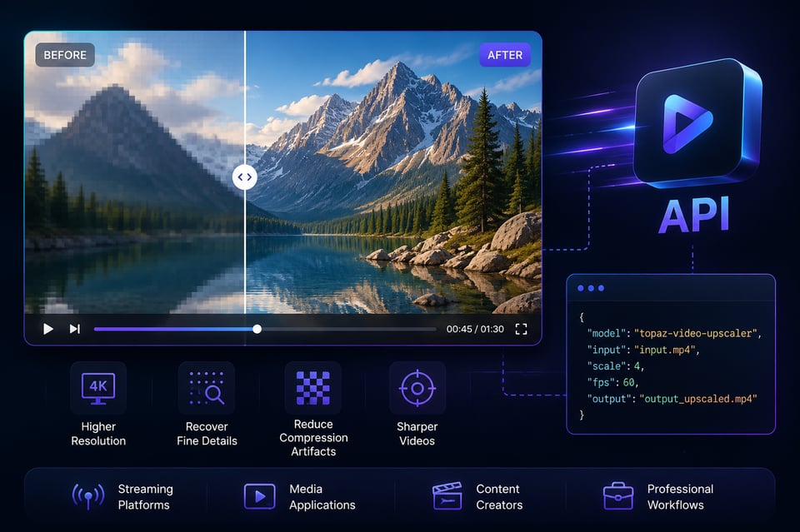The height and width of the screenshot is (532, 800).
Task: Click the crosshair Sharper Videos icon
Action: [417, 388]
